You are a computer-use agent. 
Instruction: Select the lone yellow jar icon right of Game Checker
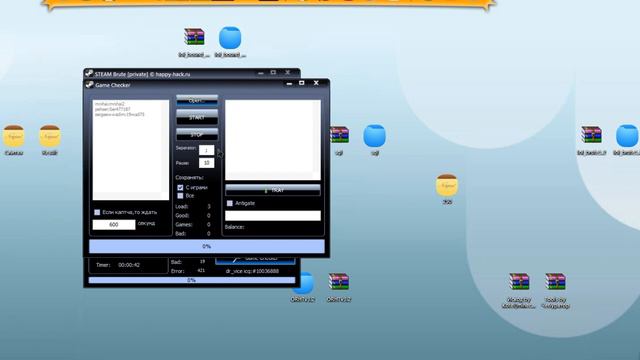[447, 185]
